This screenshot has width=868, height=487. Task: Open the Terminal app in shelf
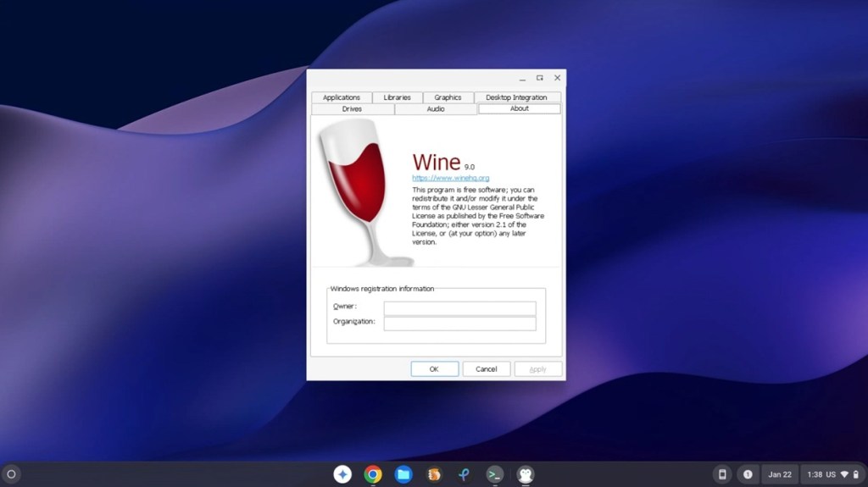pyautogui.click(x=494, y=474)
